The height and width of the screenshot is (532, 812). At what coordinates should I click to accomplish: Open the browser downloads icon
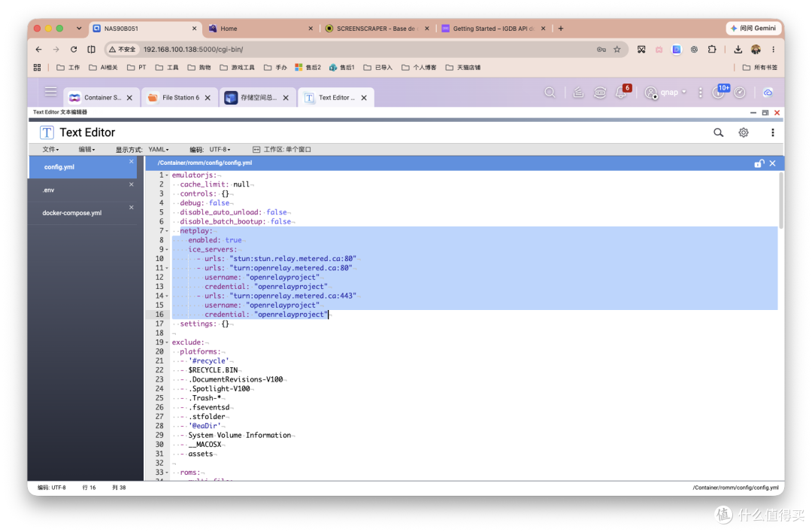click(x=738, y=49)
